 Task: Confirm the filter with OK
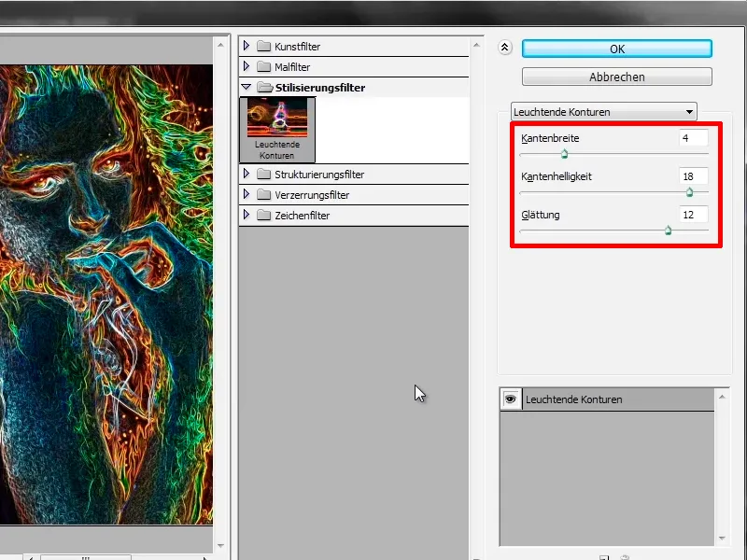(617, 49)
